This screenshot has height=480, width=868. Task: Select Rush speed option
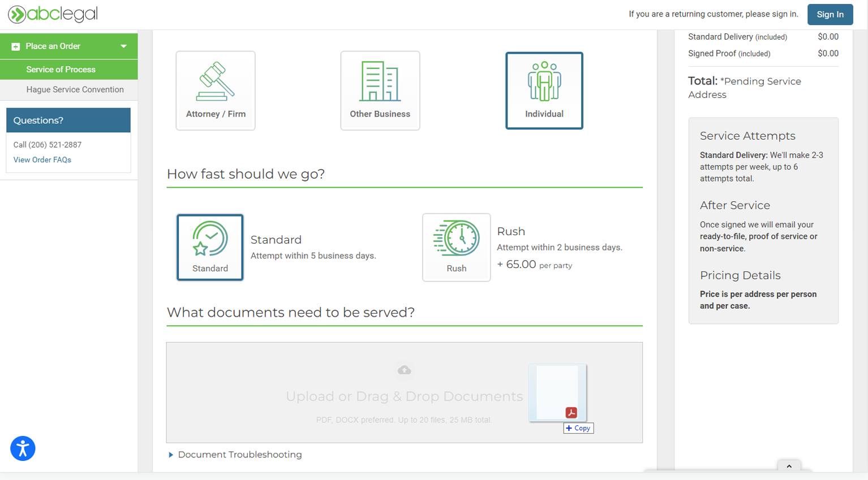pyautogui.click(x=456, y=247)
